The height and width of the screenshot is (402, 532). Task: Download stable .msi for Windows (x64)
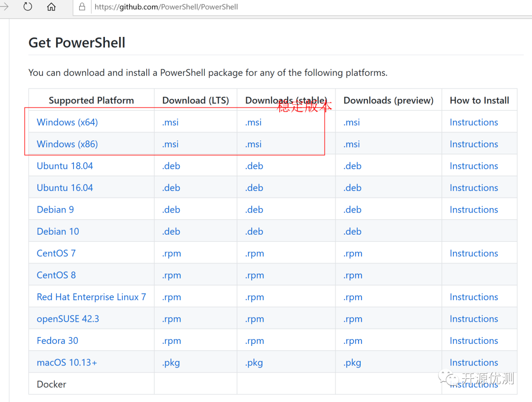click(254, 123)
